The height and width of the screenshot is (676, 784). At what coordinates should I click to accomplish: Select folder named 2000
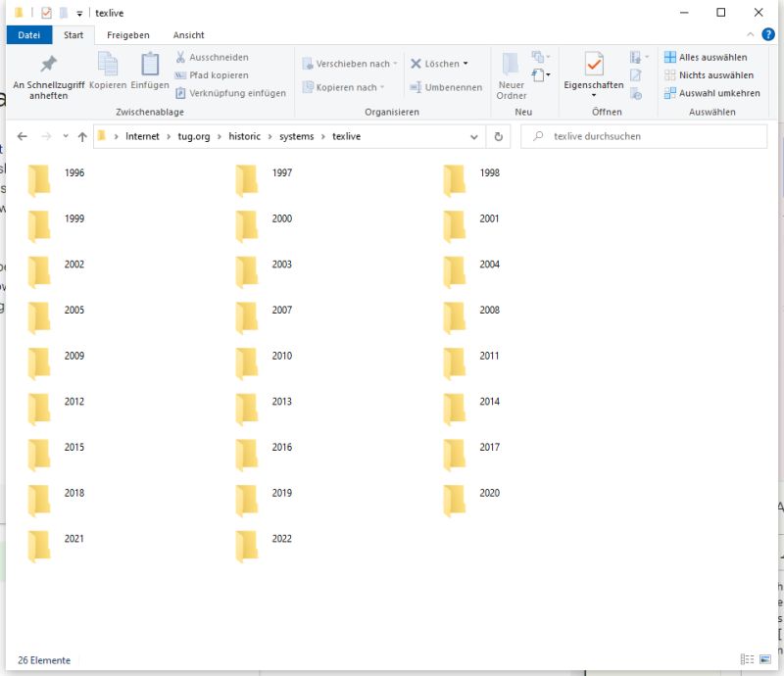(x=264, y=225)
